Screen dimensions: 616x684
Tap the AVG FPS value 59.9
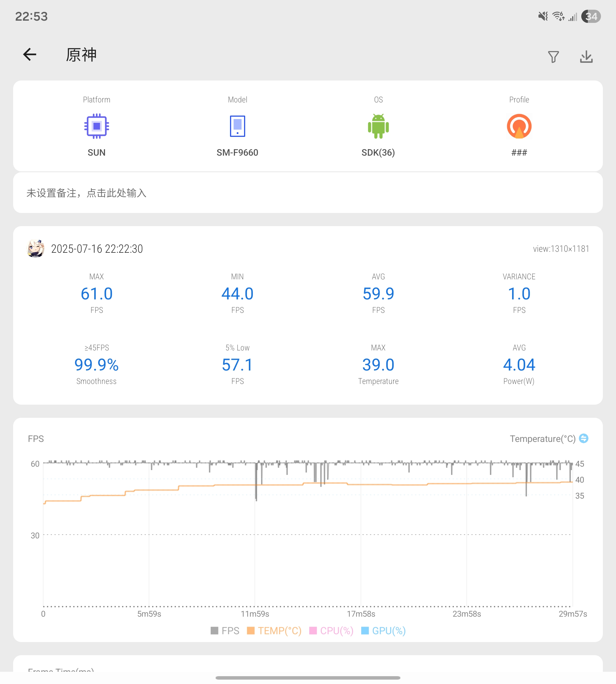click(378, 293)
